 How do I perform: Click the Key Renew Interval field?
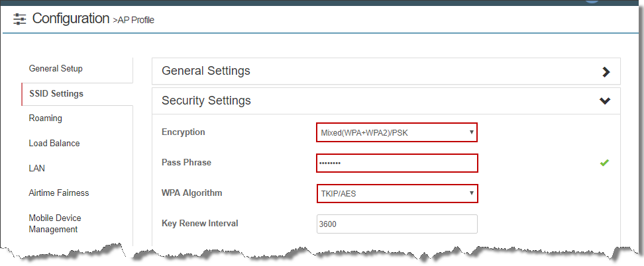pyautogui.click(x=397, y=224)
